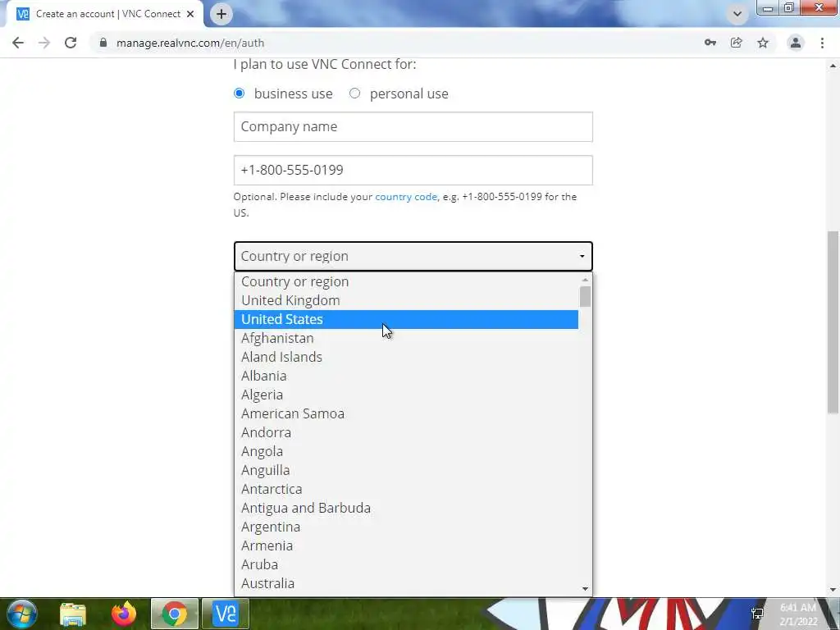
Task: Pick Australia in the country list
Action: (406, 583)
